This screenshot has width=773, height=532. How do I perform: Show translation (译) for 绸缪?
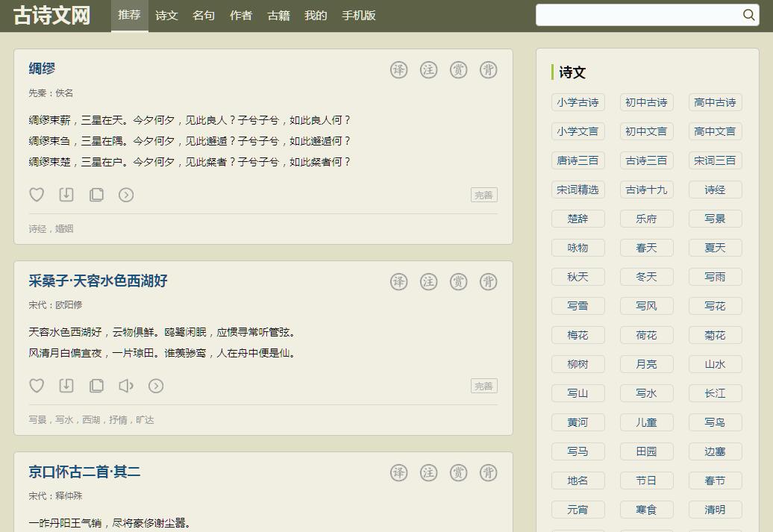point(399,70)
